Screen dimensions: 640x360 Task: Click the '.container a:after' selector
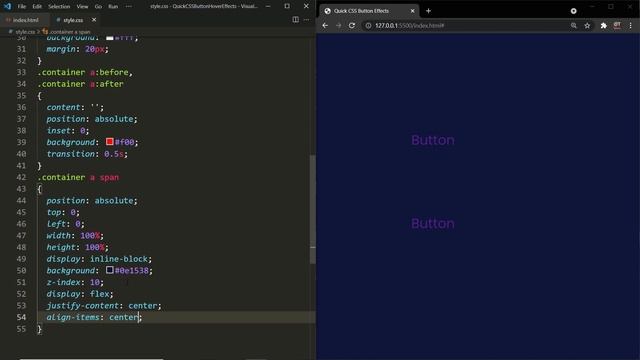pyautogui.click(x=80, y=84)
